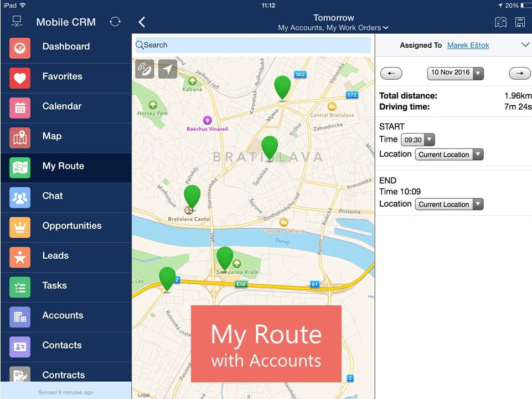
Task: Open the start time 09:30 dropdown
Action: pyautogui.click(x=417, y=140)
